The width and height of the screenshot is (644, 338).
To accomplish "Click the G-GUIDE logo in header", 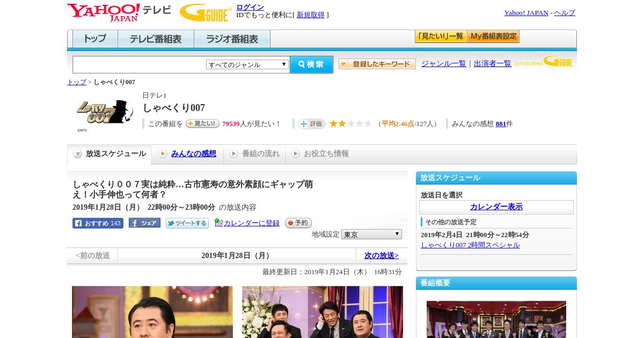I will (206, 13).
